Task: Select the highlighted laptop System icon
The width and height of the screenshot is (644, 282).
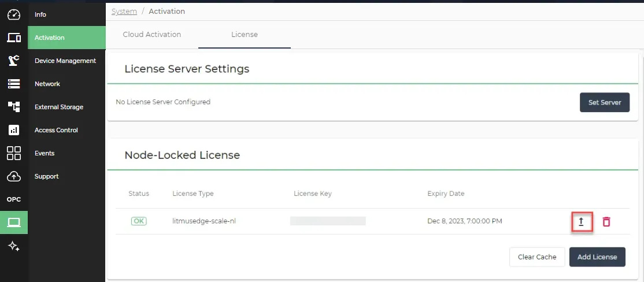Action: pyautogui.click(x=13, y=222)
